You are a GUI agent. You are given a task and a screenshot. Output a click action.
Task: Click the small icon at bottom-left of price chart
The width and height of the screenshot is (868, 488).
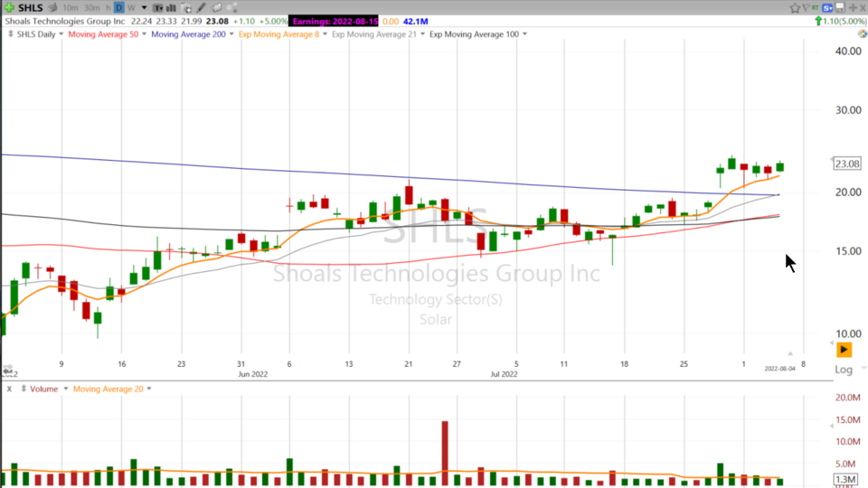[x=7, y=369]
